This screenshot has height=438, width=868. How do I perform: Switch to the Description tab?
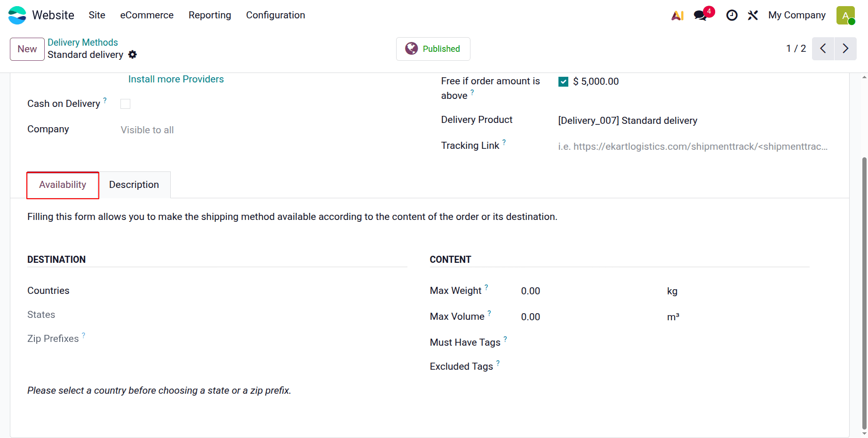click(x=134, y=185)
